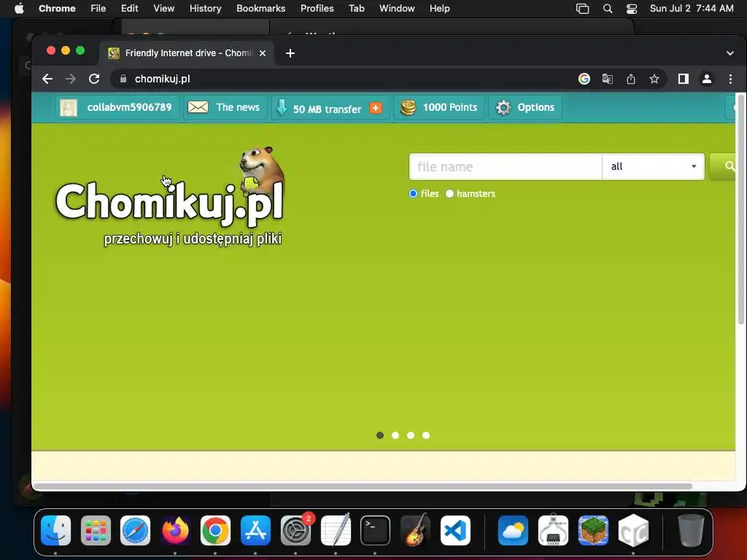Open a new tab with plus

point(290,53)
